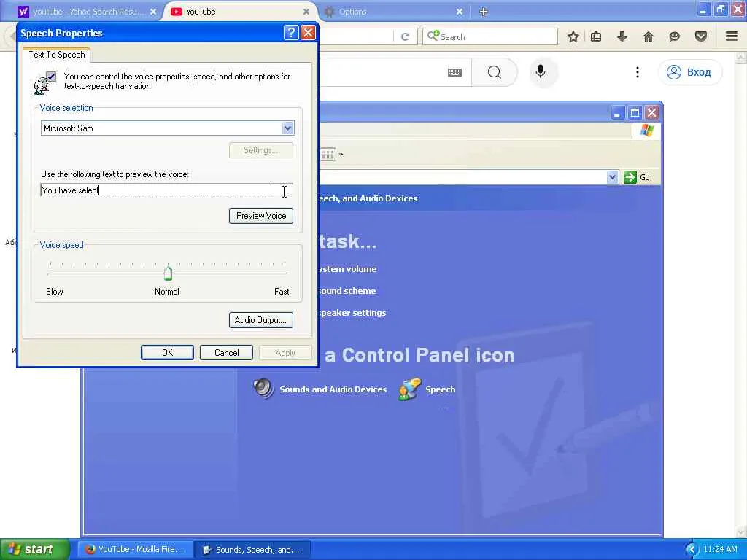This screenshot has height=560, width=747.
Task: Select the Text To Speech tab
Action: pyautogui.click(x=57, y=54)
